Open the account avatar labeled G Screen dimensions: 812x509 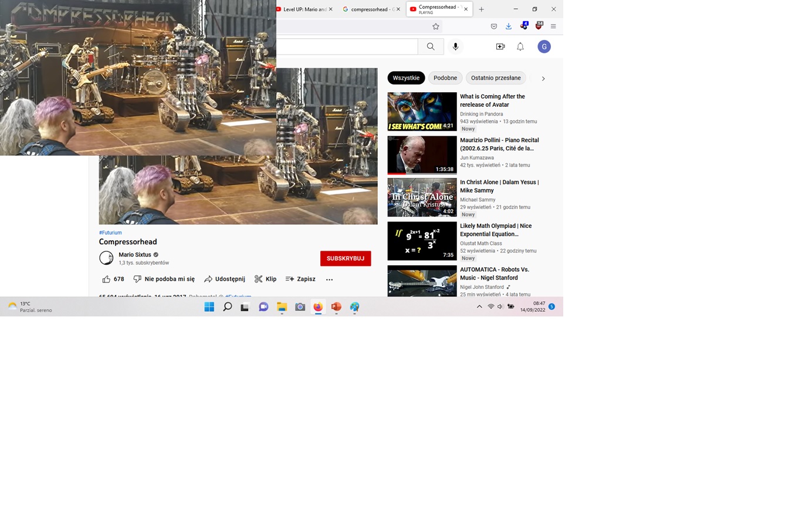pos(544,46)
